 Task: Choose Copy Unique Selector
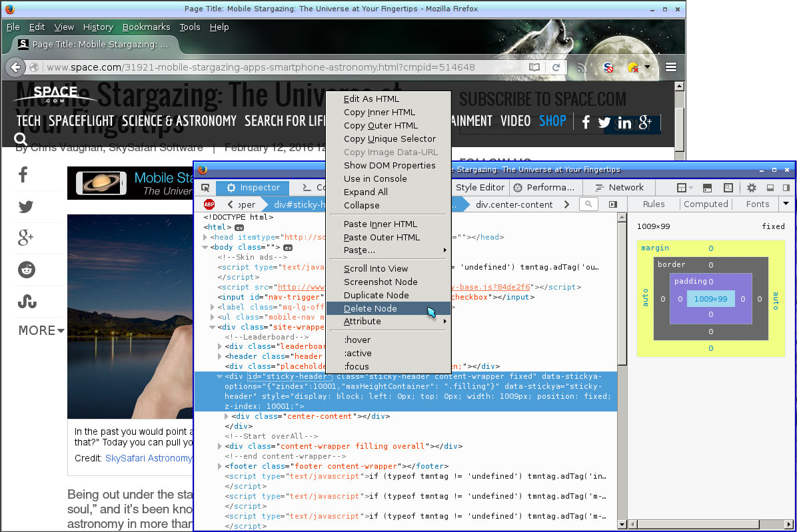[x=389, y=139]
